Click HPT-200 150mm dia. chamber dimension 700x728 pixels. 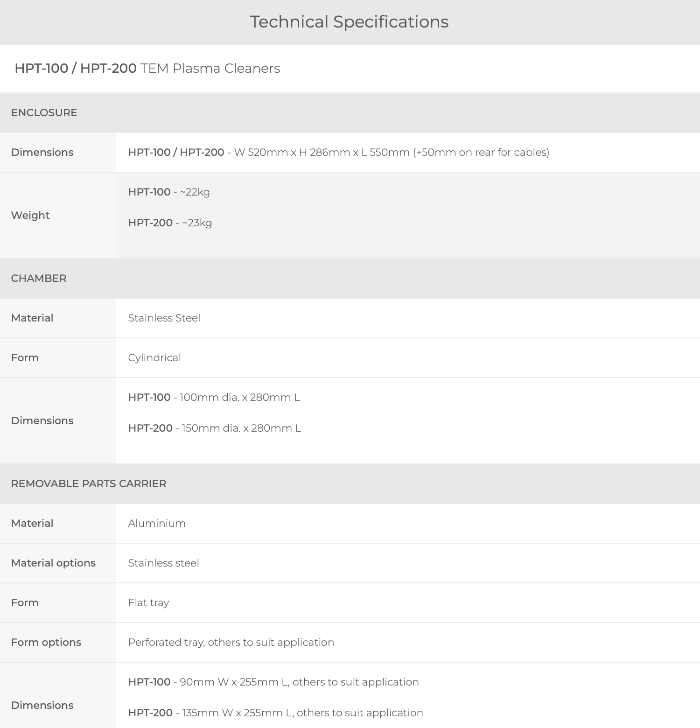click(215, 428)
